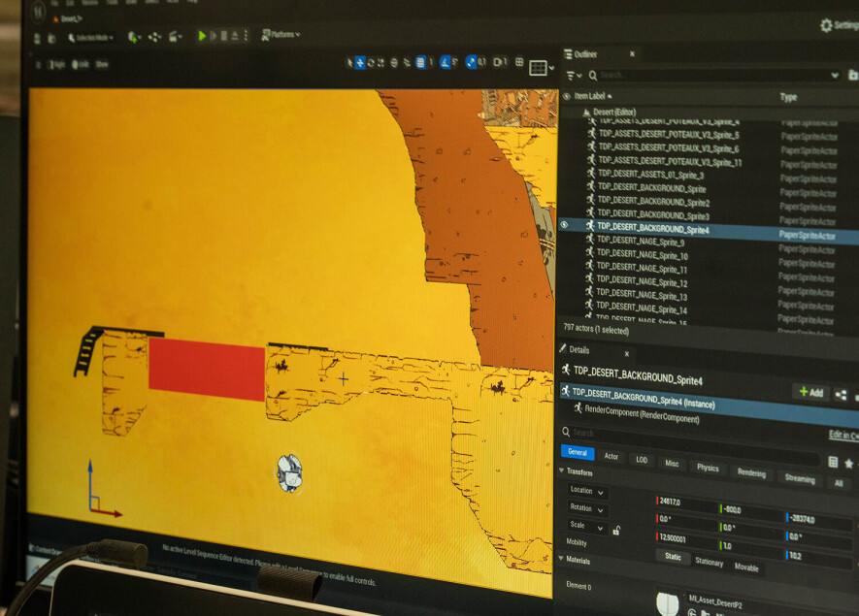The image size is (859, 616).
Task: Sort Outliner by Item Label
Action: click(x=592, y=96)
